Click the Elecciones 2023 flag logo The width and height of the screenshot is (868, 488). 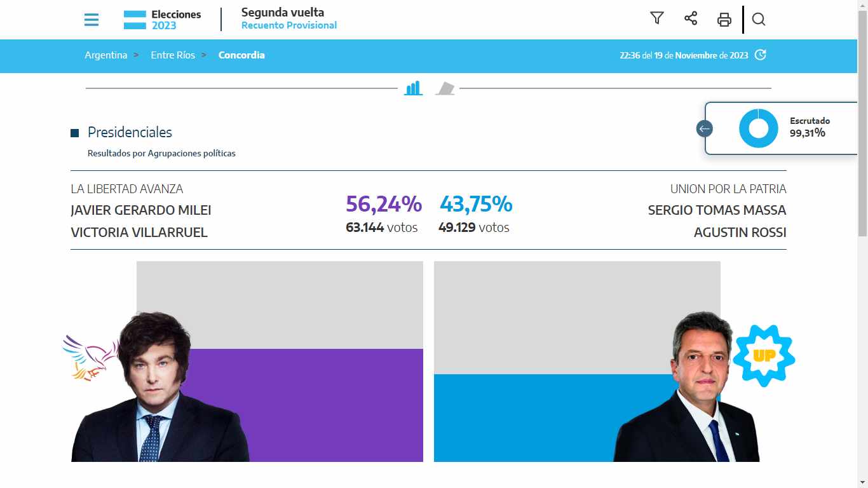coord(135,20)
